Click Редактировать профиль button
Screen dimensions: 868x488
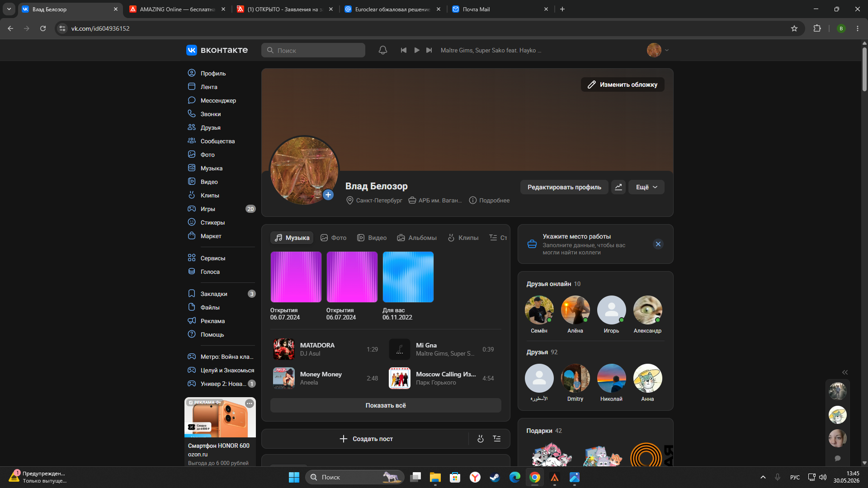tap(564, 187)
